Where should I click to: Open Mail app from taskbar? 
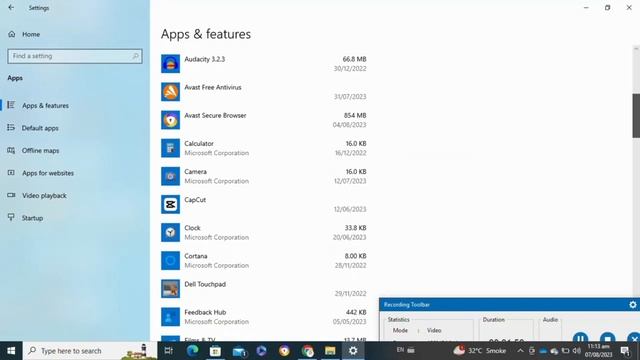(239, 351)
